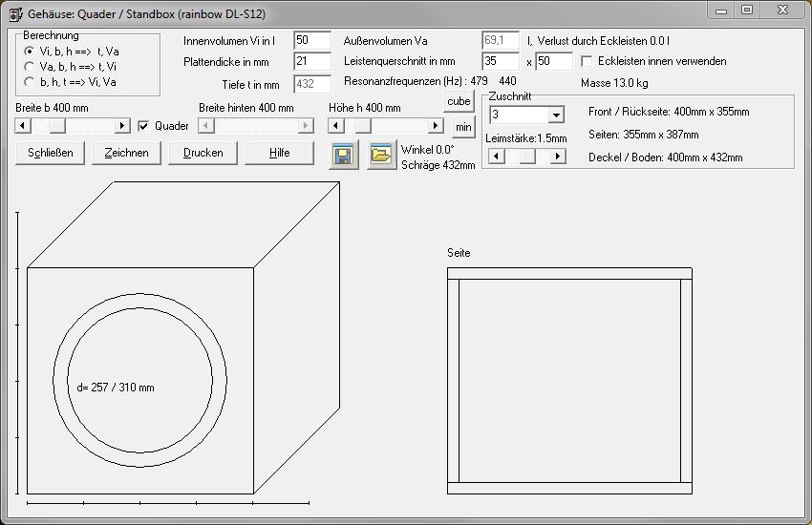The height and width of the screenshot is (525, 812).
Task: Uncheck the Quader checkbox
Action: coord(143,126)
